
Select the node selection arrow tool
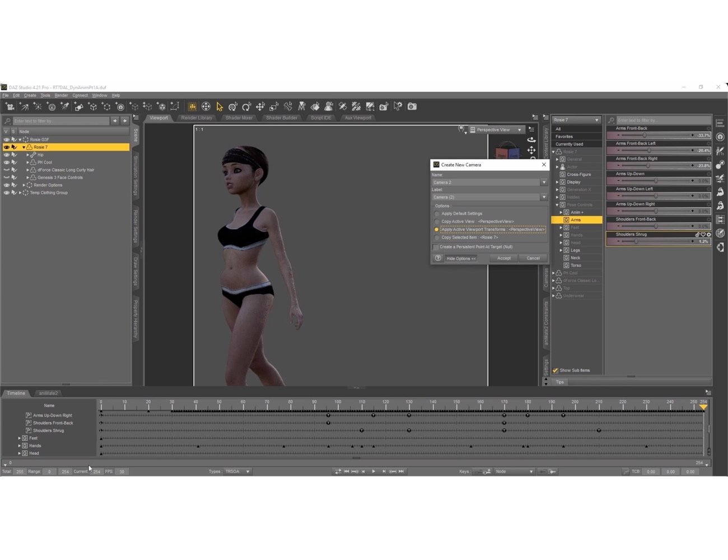[218, 106]
